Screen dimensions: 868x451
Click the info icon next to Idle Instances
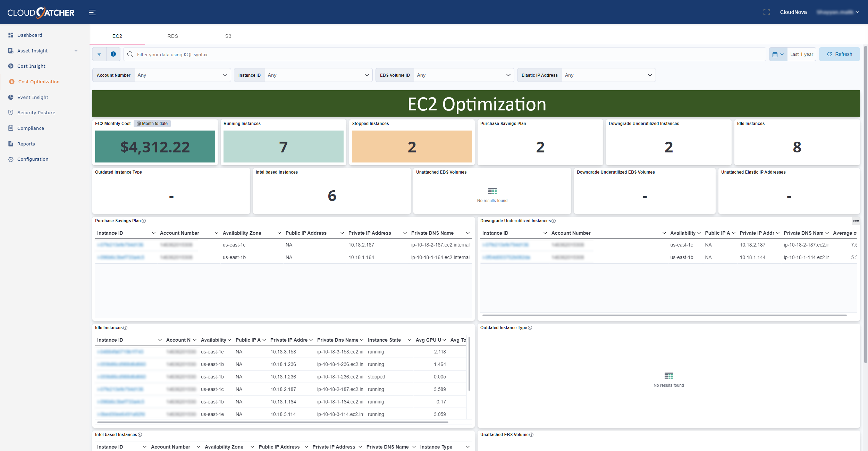(x=125, y=328)
